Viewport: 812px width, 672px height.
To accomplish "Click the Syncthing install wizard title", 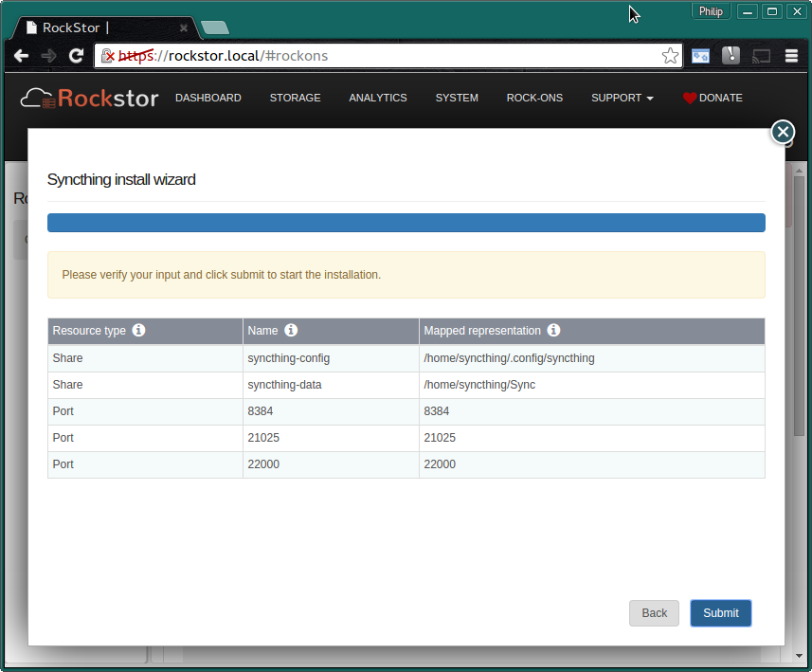I will point(121,179).
